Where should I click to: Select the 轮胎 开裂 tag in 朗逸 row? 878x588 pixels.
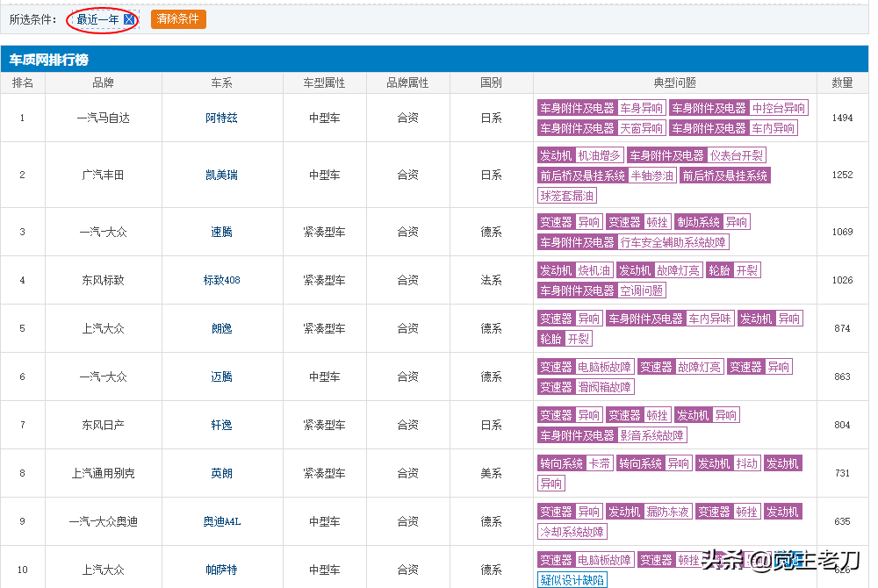[x=565, y=339]
